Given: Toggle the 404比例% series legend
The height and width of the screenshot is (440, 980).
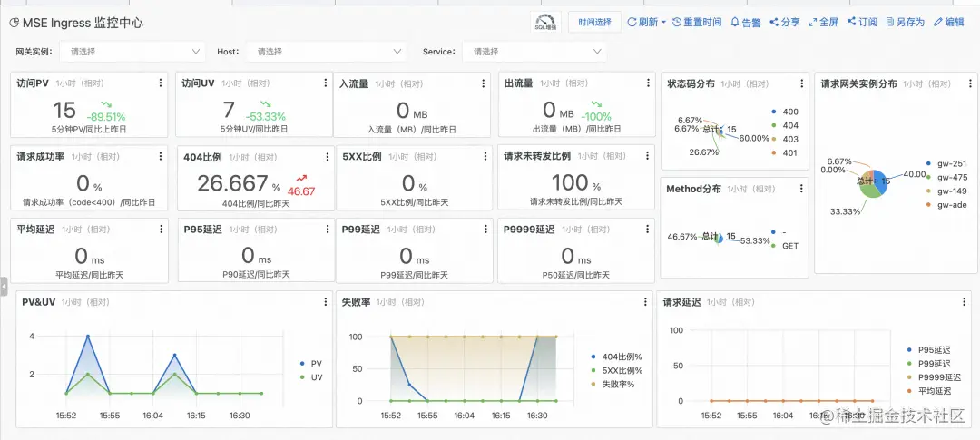Looking at the screenshot, I should 616,357.
